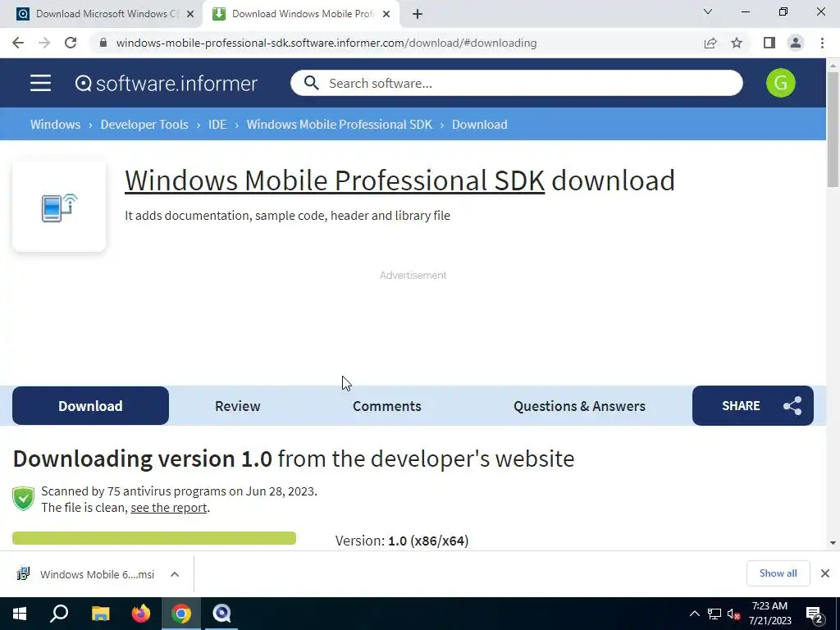
Task: Open Developer Tools breadcrumb
Action: 144,125
